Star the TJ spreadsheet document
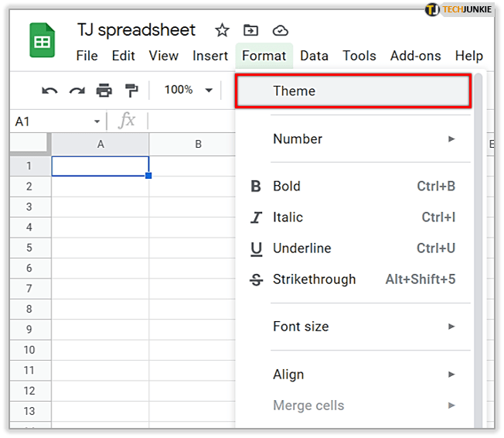This screenshot has width=504, height=438. [222, 30]
